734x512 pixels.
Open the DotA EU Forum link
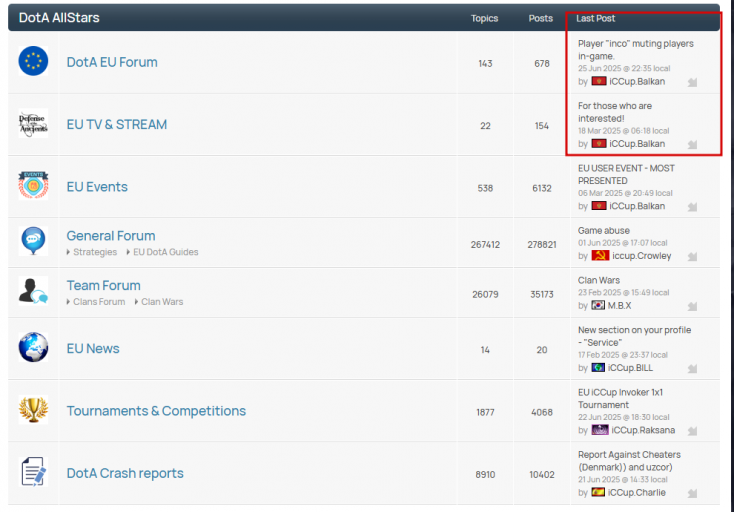coord(112,62)
